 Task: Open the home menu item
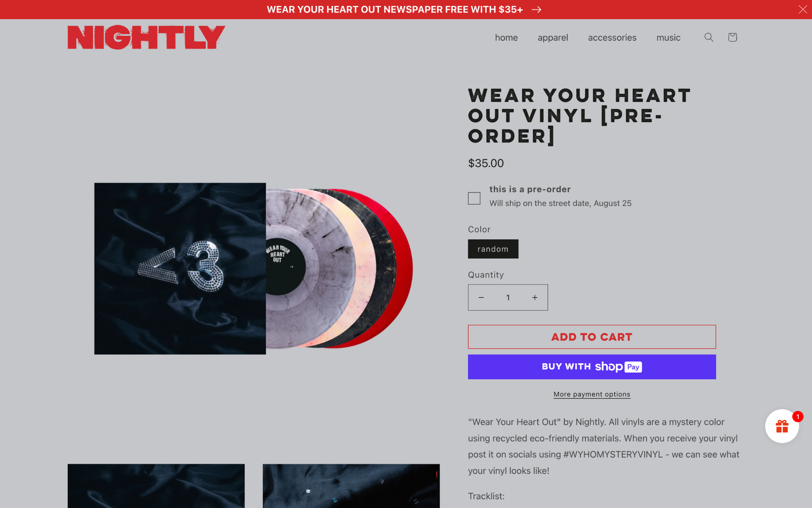tap(506, 38)
